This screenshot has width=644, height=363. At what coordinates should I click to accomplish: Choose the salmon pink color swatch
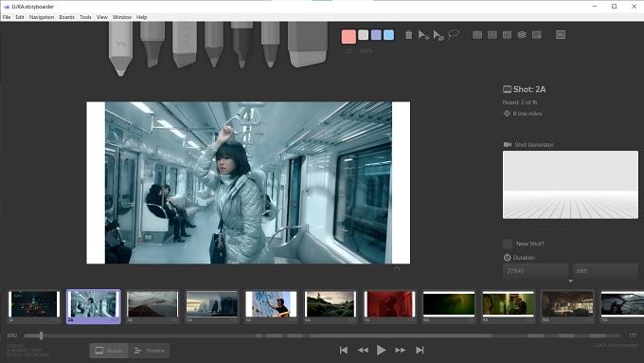point(349,37)
